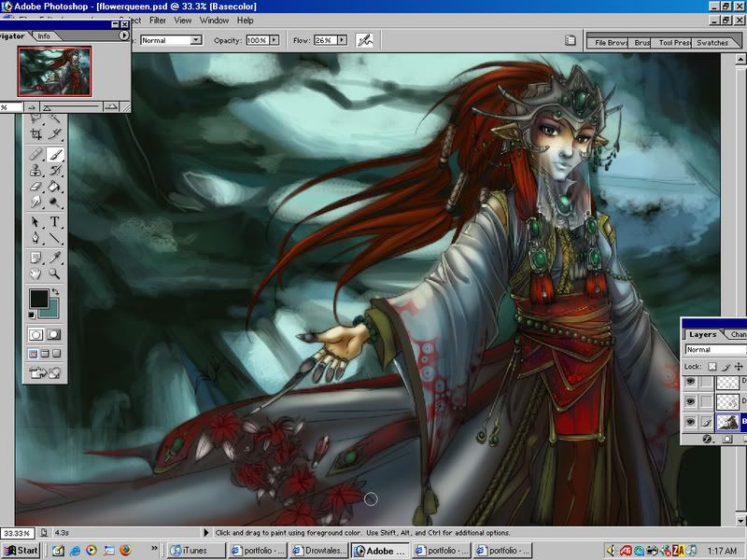Select the Hand tool

pos(35,273)
